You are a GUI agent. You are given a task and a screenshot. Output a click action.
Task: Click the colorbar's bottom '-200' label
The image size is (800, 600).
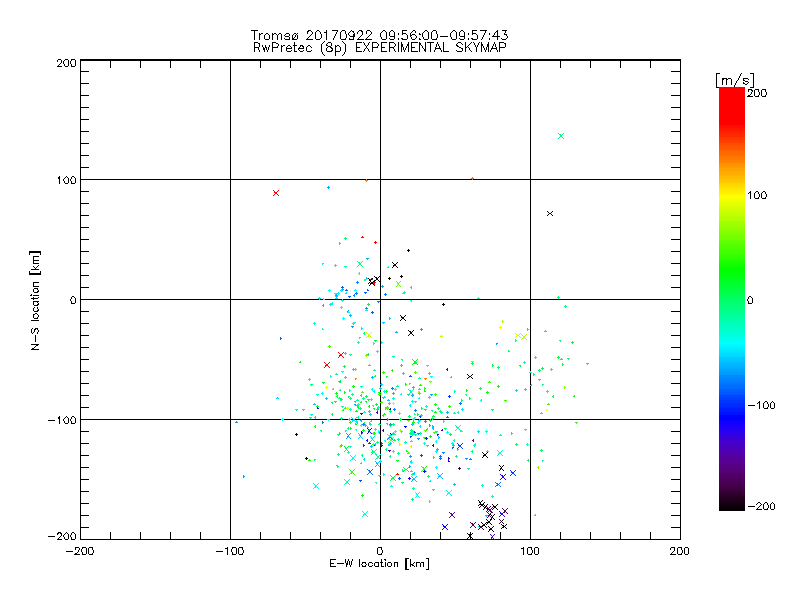coord(761,507)
